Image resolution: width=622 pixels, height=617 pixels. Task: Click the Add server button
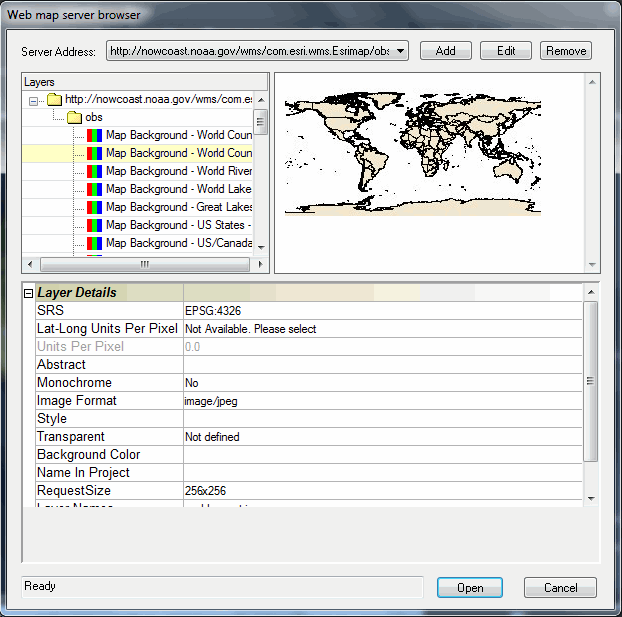point(445,51)
